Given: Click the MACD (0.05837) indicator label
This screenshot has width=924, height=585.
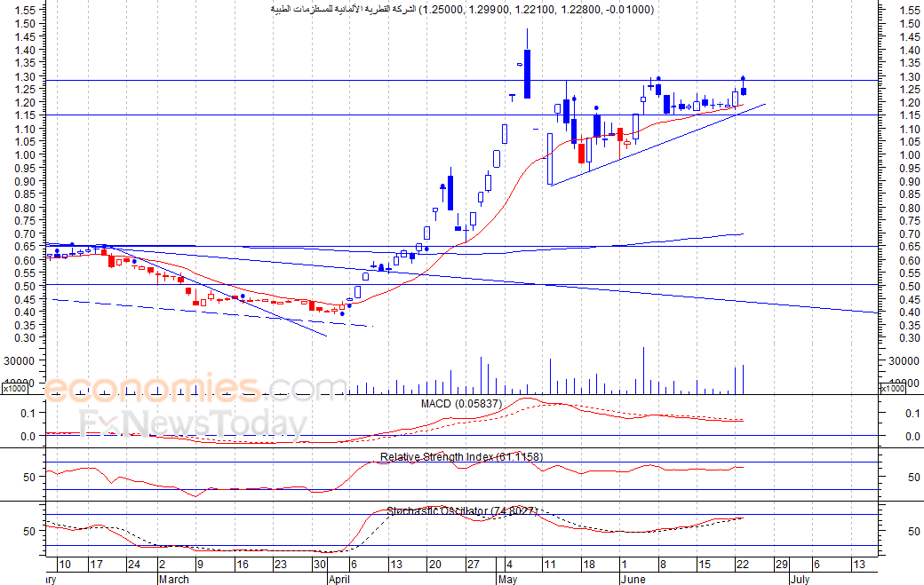Looking at the screenshot, I should [x=461, y=404].
